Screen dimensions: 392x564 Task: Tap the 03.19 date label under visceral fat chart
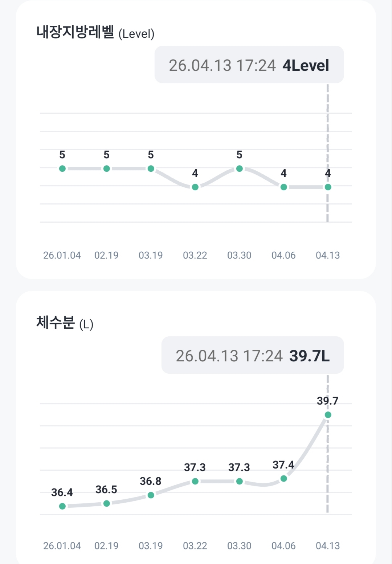(151, 255)
